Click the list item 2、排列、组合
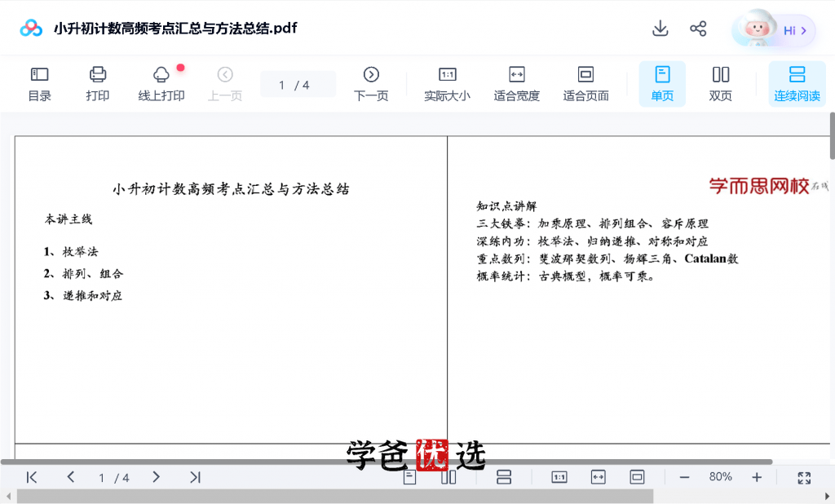 click(84, 274)
